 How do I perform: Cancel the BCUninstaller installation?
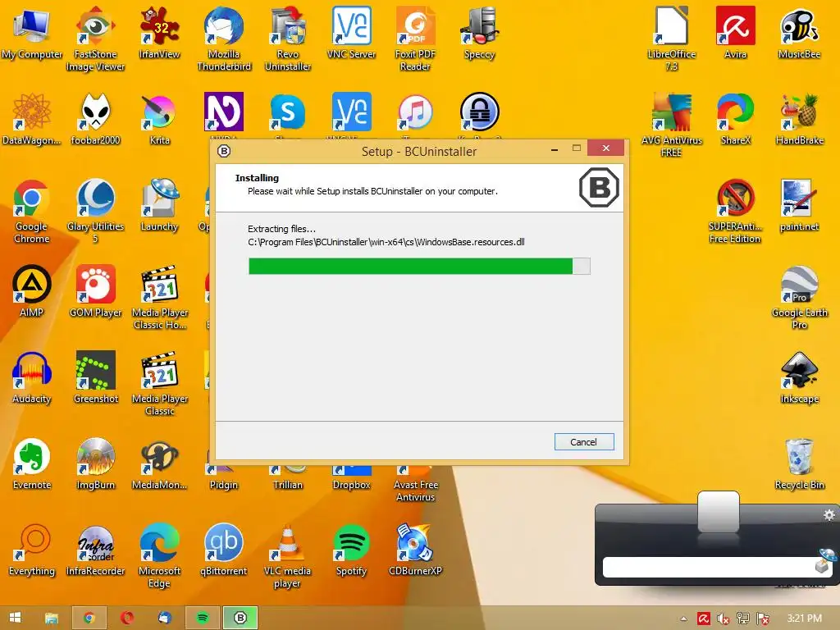point(583,442)
